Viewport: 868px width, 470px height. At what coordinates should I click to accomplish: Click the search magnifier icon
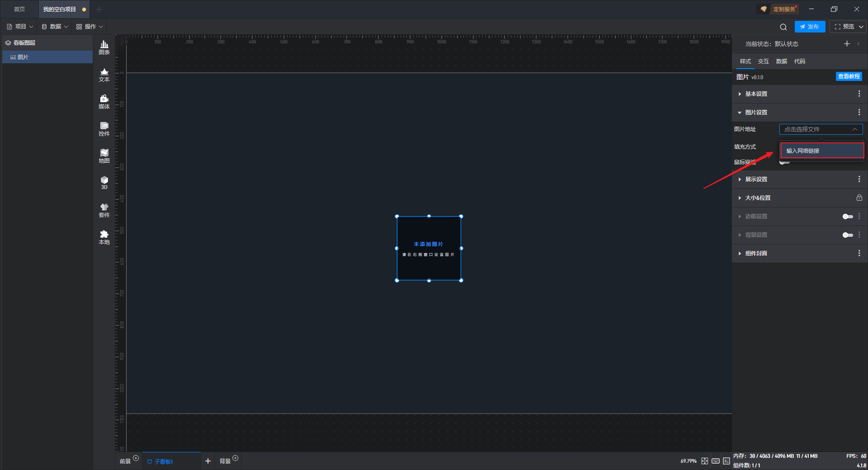coord(783,27)
